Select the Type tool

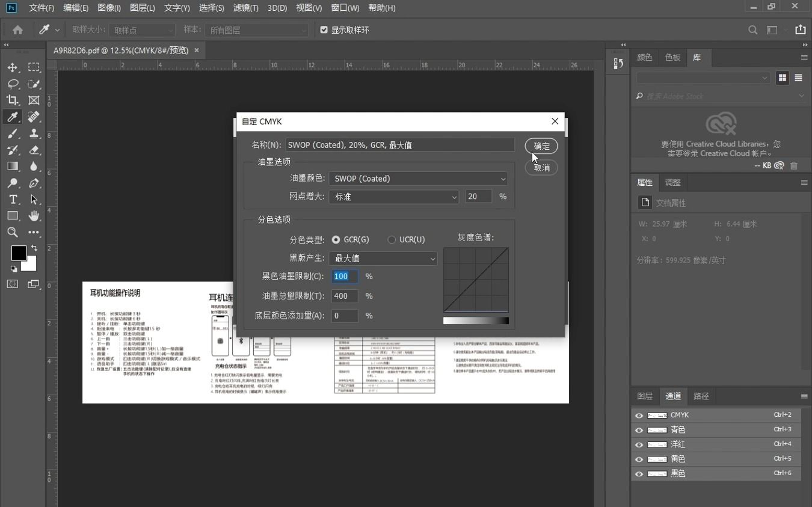(x=13, y=199)
